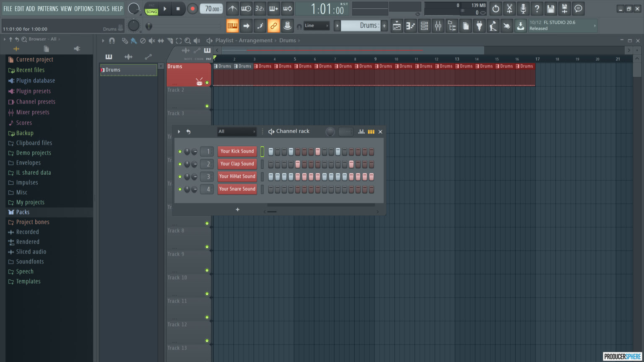644x362 pixels.
Task: Select the Paint tool in the playlist toolbar
Action: [x=134, y=41]
